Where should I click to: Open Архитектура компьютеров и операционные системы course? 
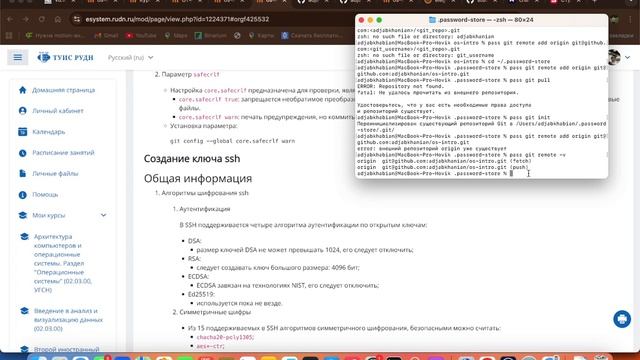point(64,263)
